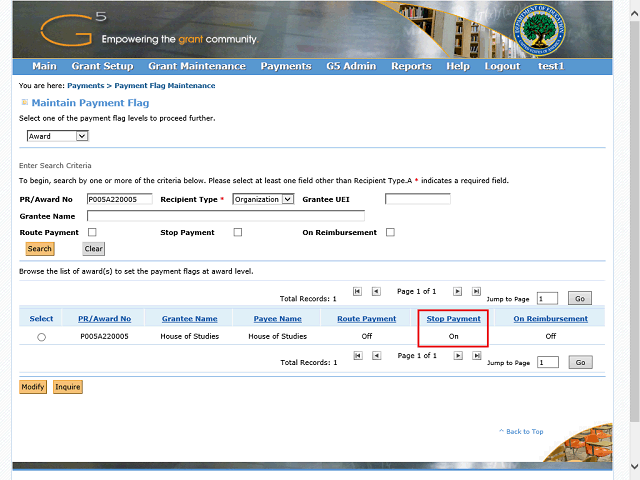Click into the Grantee Name text field
This screenshot has height=480, width=640.
pyautogui.click(x=226, y=215)
